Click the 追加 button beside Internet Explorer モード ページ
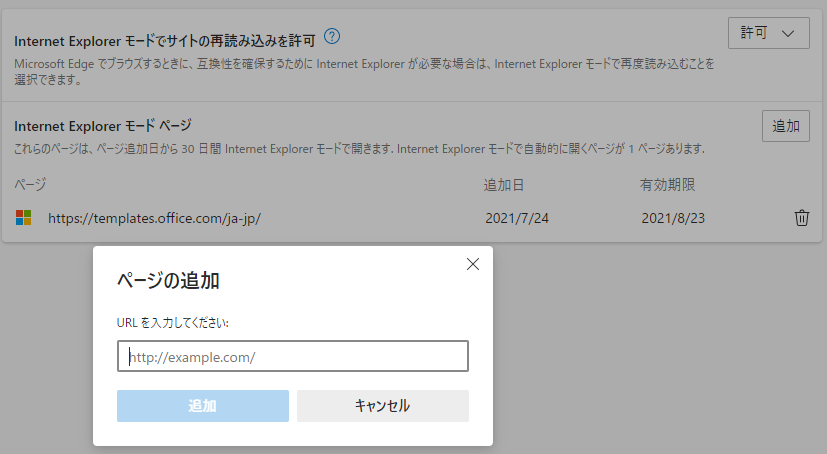827x454 pixels. 785,126
